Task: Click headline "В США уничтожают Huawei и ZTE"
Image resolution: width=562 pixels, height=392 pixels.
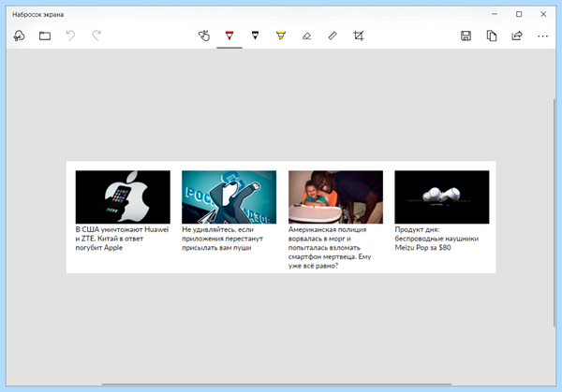Action: 122,239
